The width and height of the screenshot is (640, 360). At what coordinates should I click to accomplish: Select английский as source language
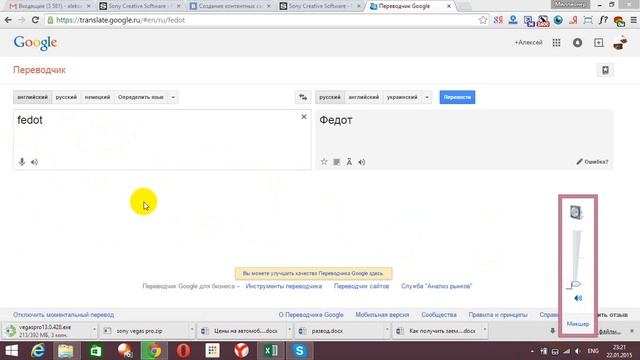point(33,97)
